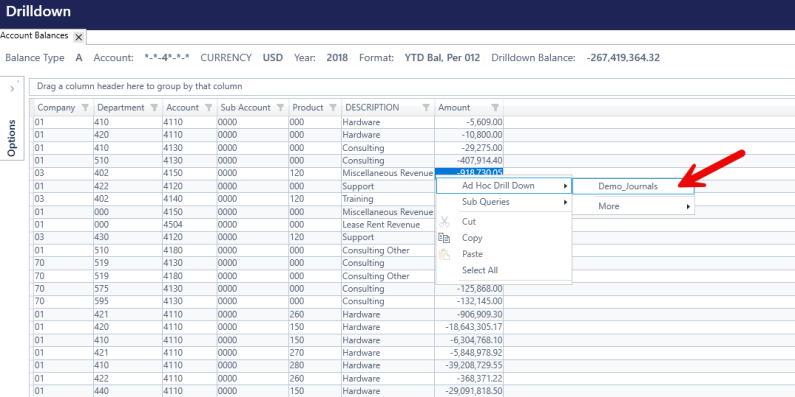Sort by the Sub Account column header
Screen dimensions: 795x397
point(245,107)
